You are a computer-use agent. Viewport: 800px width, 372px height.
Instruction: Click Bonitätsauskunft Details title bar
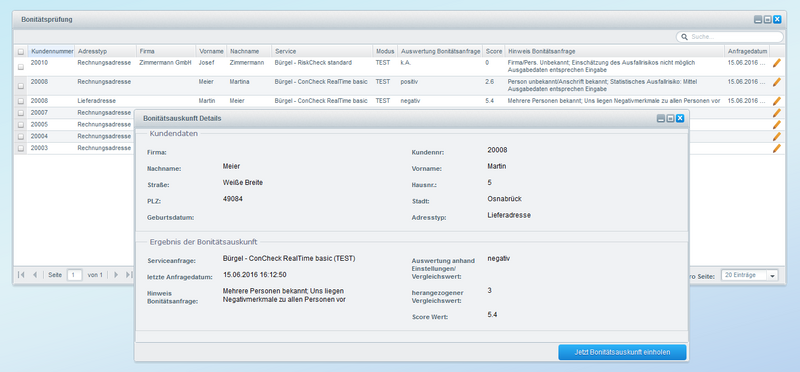click(411, 118)
